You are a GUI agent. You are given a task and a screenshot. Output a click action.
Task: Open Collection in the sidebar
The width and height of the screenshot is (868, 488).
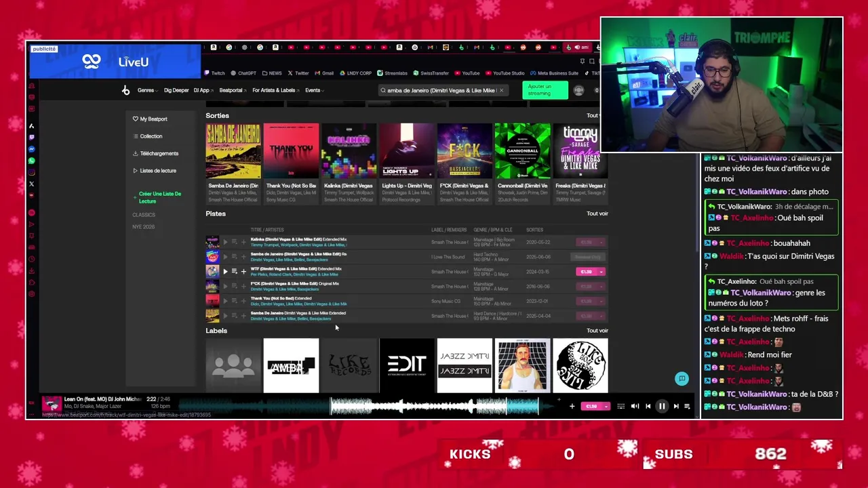click(148, 136)
